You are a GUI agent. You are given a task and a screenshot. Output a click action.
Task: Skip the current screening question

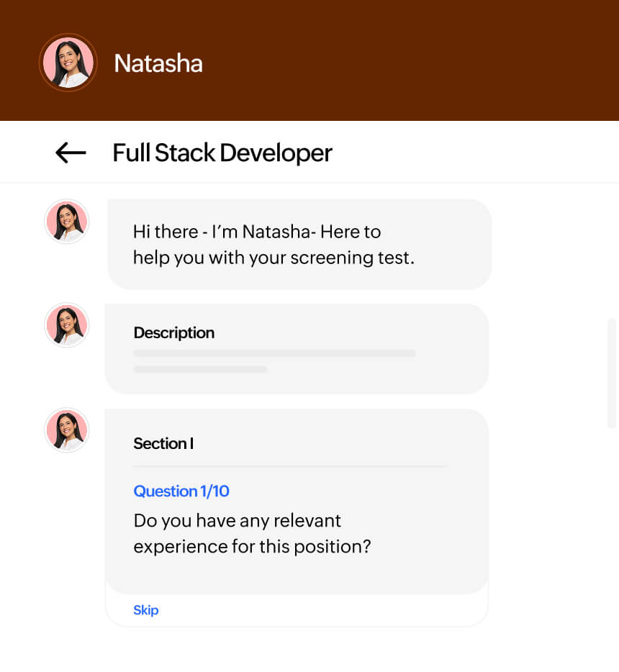(x=145, y=609)
